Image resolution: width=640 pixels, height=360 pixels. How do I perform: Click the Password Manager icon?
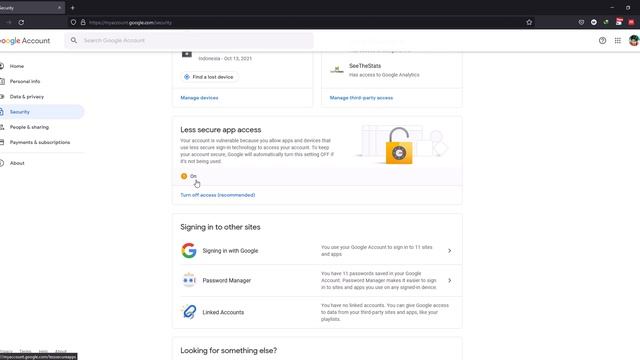[x=189, y=280]
